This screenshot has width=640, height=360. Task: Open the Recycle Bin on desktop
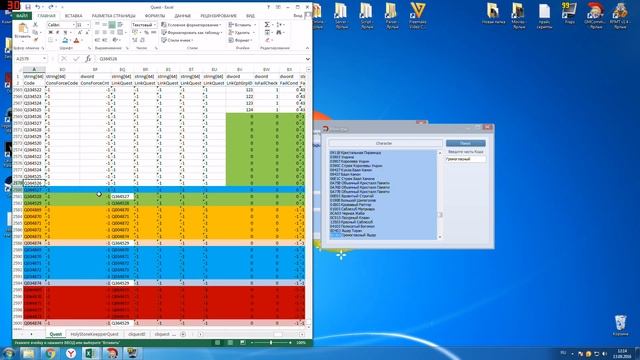(620, 325)
